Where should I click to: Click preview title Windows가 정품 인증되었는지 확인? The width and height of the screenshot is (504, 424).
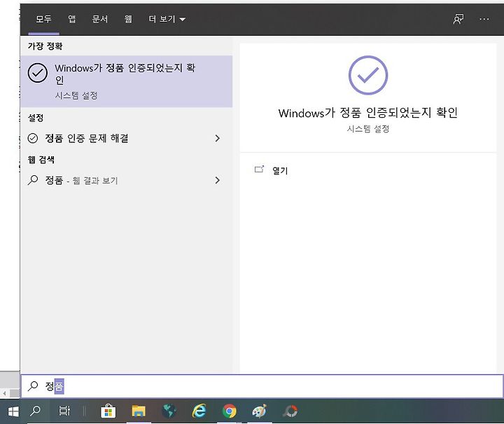368,113
